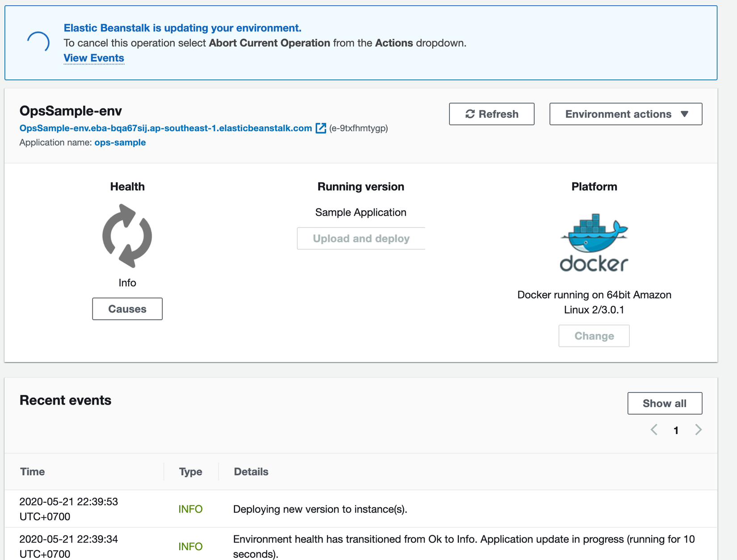The width and height of the screenshot is (737, 560).
Task: Click the Causes button under Health
Action: (127, 309)
